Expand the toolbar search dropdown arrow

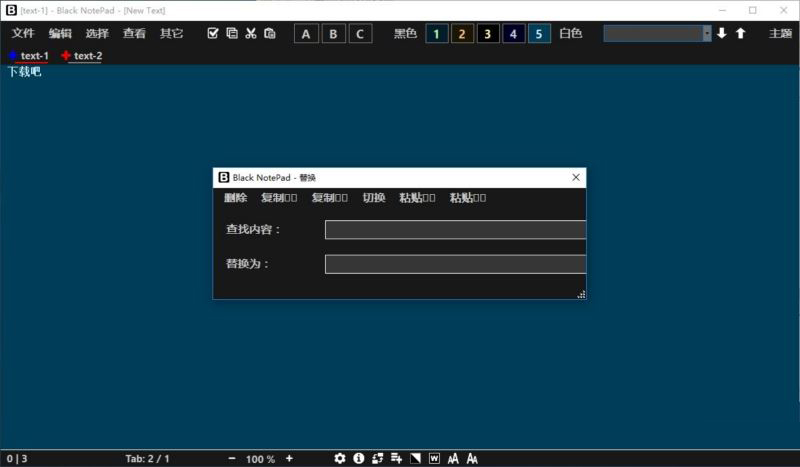[x=707, y=33]
